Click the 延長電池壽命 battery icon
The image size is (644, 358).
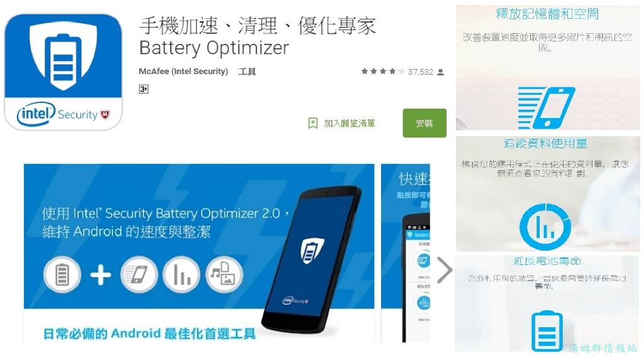[x=547, y=332]
